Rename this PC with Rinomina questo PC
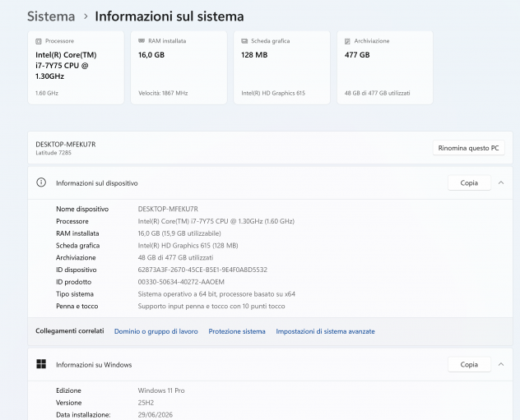The width and height of the screenshot is (520, 420). pos(469,148)
